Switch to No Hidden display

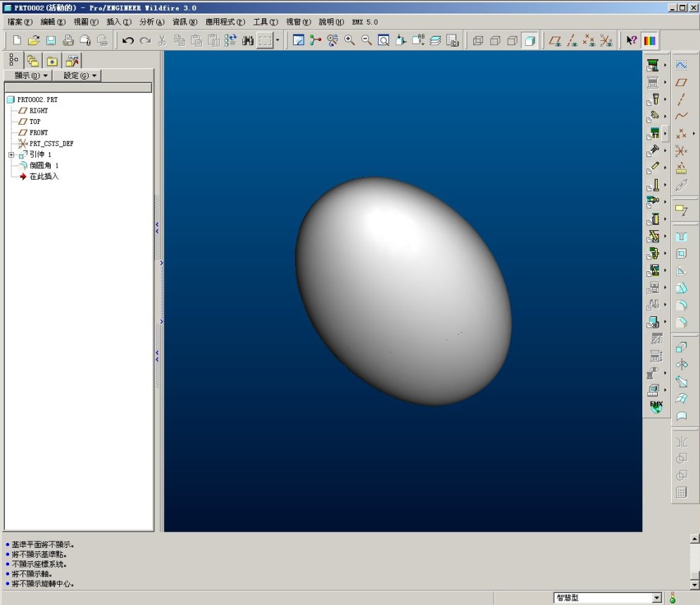tap(512, 41)
